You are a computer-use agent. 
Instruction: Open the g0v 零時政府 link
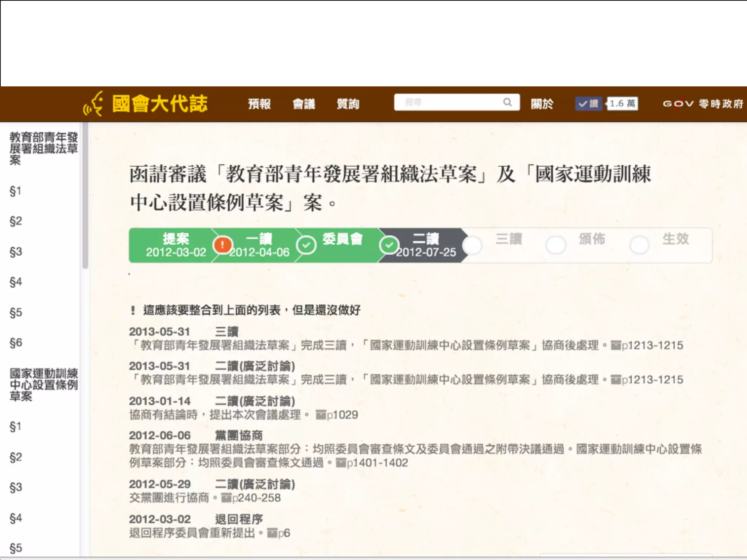coord(703,104)
